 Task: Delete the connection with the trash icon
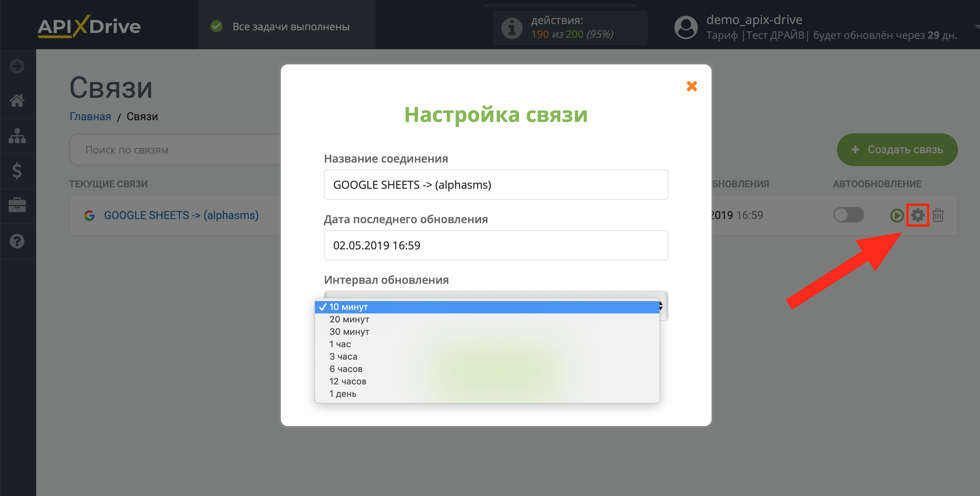pos(938,215)
